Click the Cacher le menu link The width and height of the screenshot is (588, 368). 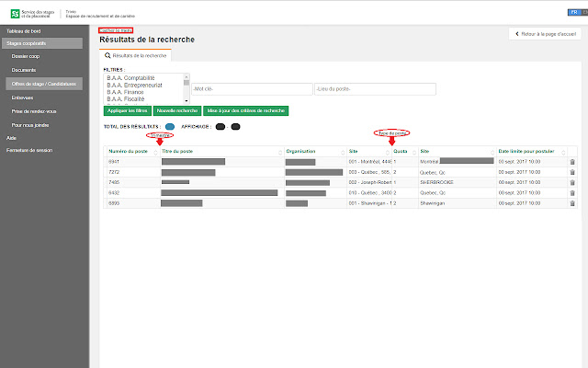116,30
